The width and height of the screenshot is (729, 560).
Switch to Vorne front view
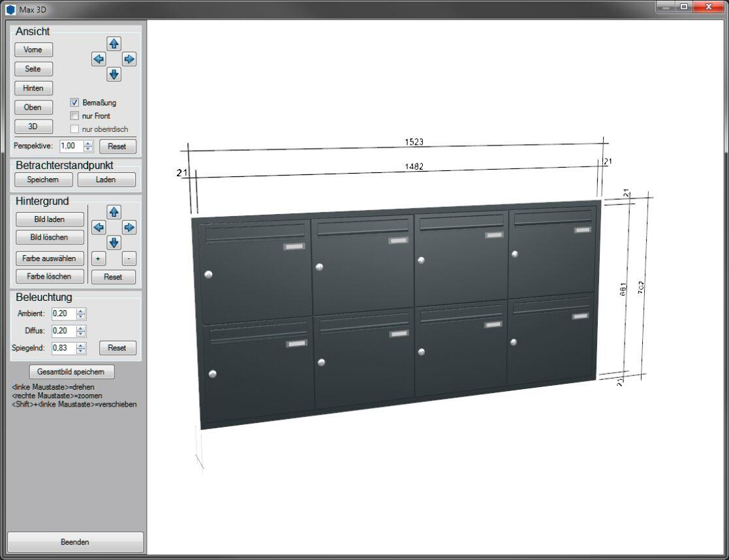(x=33, y=50)
